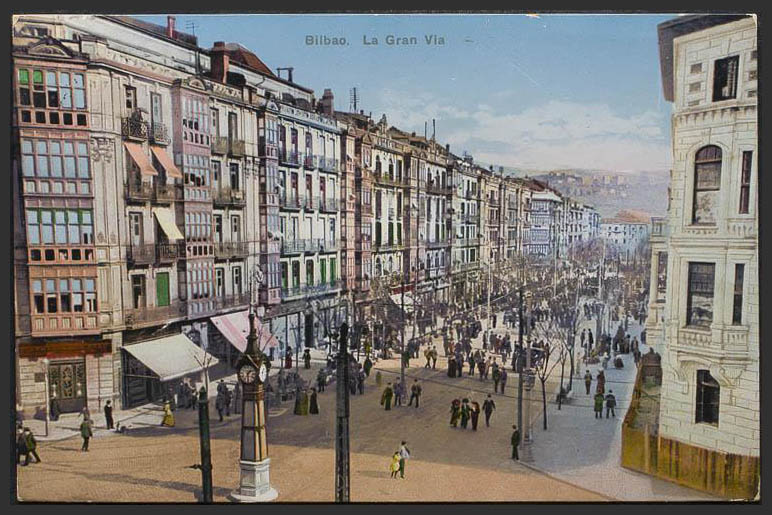Click the child in the yellow dress
This screenshot has width=772, height=515.
pos(395,465)
